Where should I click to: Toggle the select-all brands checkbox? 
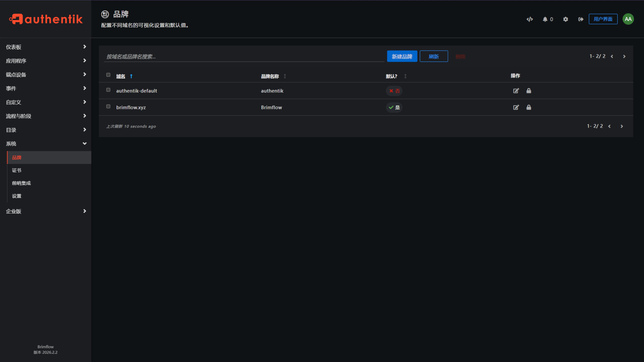pos(108,75)
